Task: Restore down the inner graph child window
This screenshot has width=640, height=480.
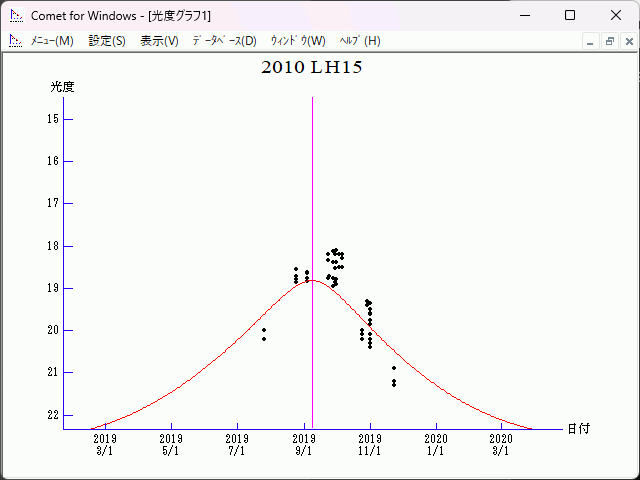Action: pyautogui.click(x=609, y=41)
